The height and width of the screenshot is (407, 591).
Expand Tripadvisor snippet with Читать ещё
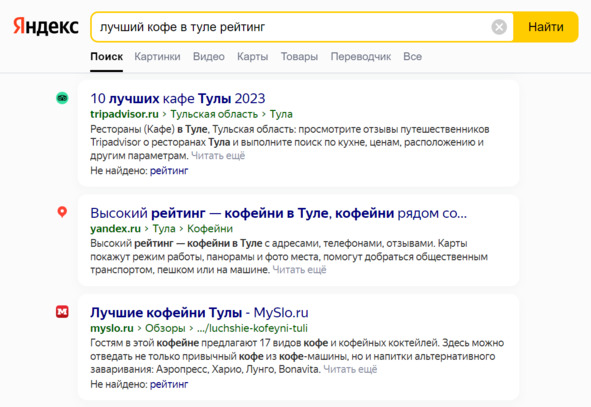[x=218, y=156]
